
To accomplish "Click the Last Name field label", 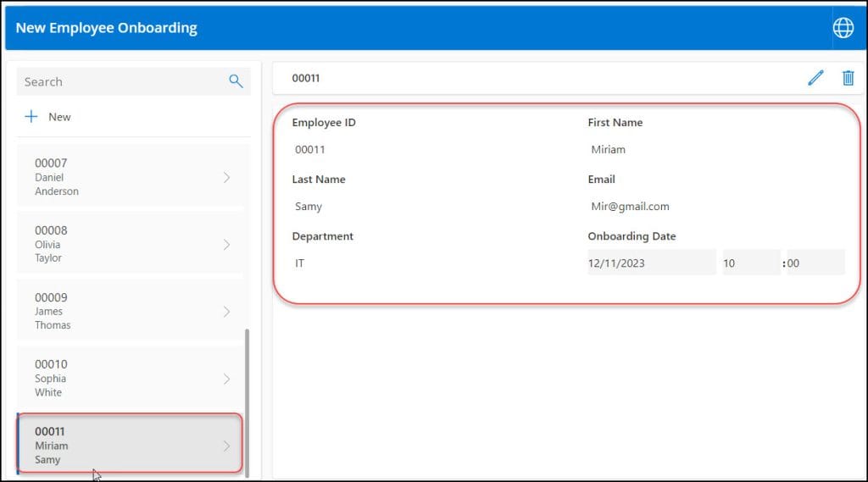I will 319,180.
